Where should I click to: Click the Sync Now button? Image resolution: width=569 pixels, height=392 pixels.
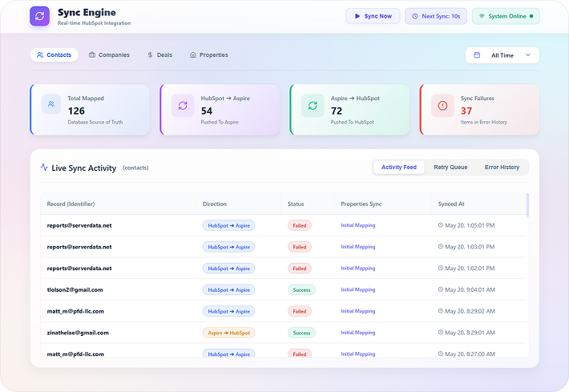(x=373, y=16)
